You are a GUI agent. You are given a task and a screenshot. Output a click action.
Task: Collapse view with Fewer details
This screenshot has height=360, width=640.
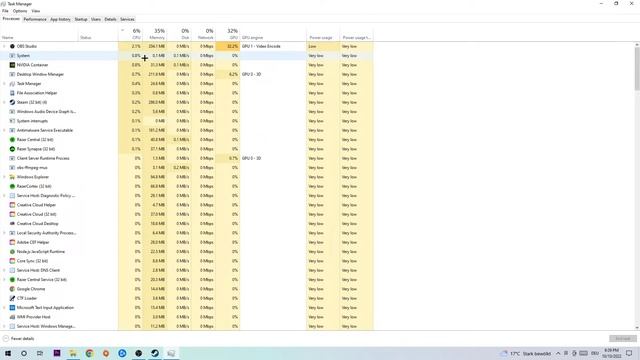coord(18,339)
